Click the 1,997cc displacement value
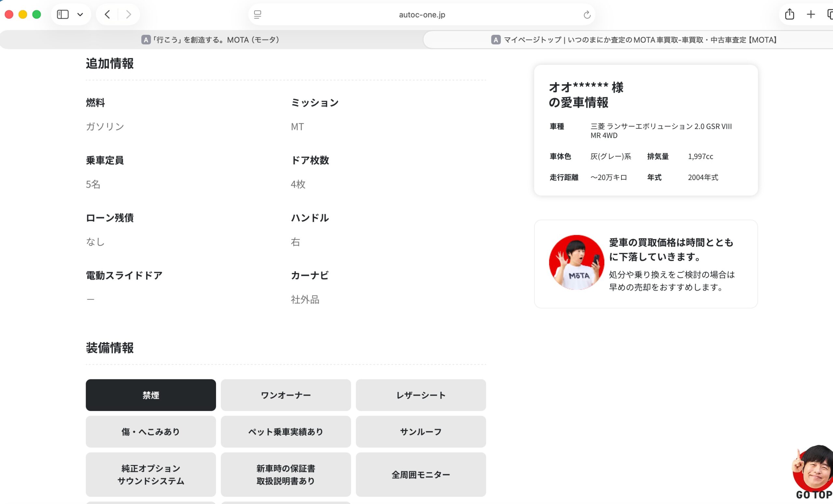 [x=701, y=157]
